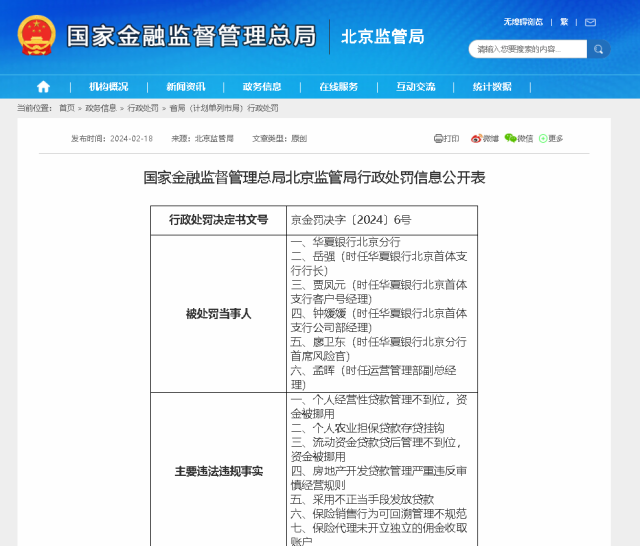Click the article title heading
The width and height of the screenshot is (640, 546).
(314, 178)
